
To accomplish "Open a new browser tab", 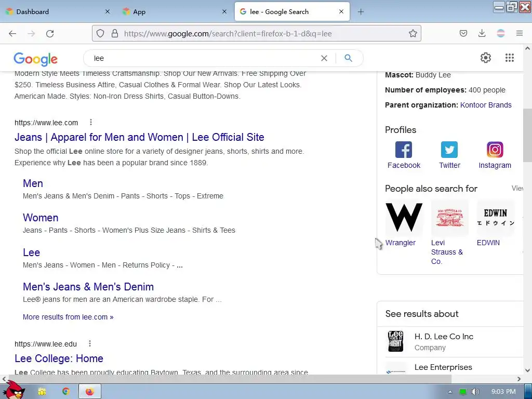I will (361, 12).
